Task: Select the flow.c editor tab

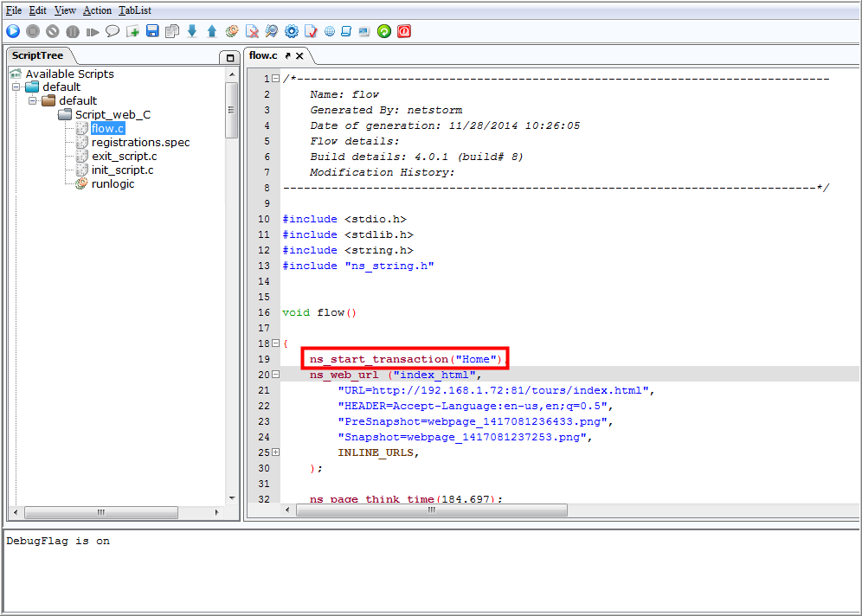Action: (263, 55)
